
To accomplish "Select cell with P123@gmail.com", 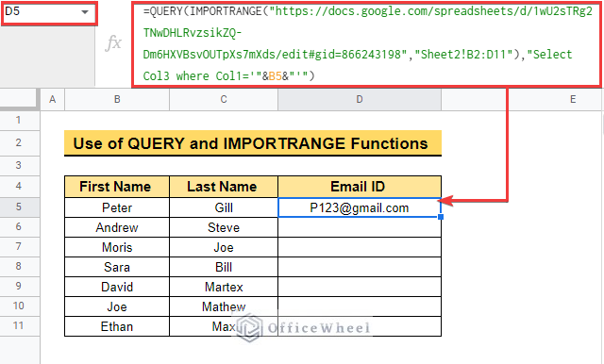I will tap(360, 207).
